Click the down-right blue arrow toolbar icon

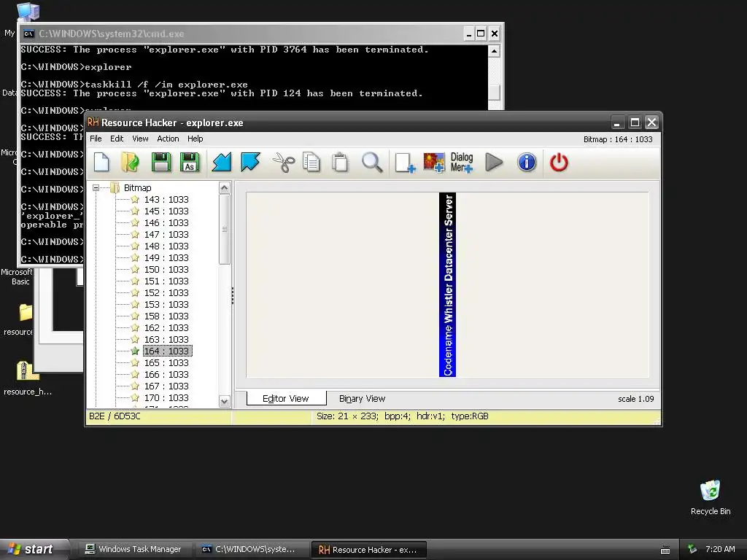[251, 163]
